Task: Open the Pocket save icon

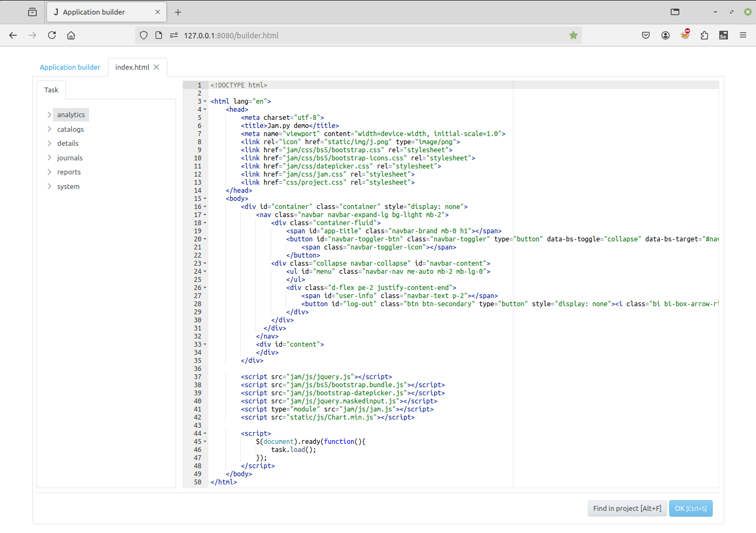Action: 645,35
